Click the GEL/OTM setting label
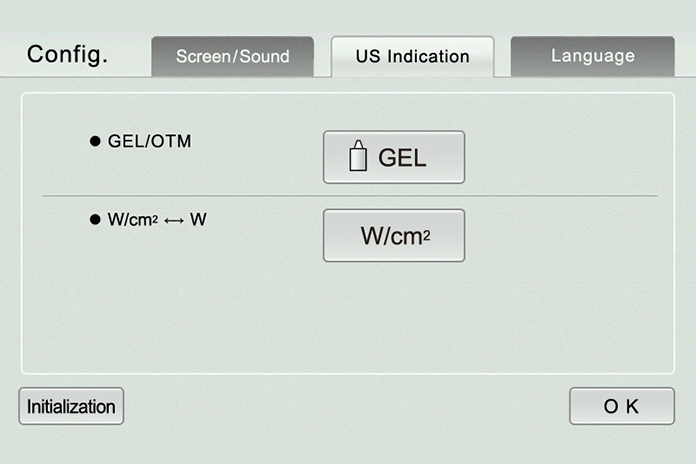The height and width of the screenshot is (464, 696). pos(150,141)
